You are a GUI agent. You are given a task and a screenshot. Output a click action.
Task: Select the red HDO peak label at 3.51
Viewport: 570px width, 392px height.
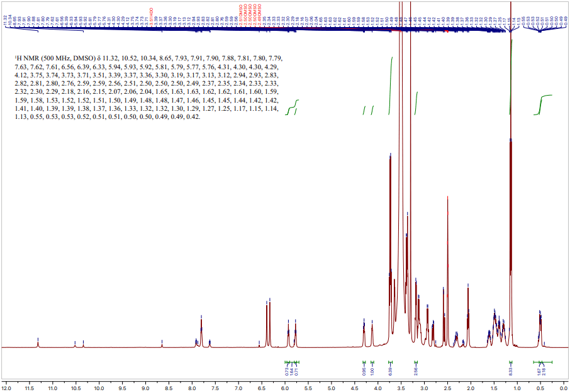coord(151,16)
